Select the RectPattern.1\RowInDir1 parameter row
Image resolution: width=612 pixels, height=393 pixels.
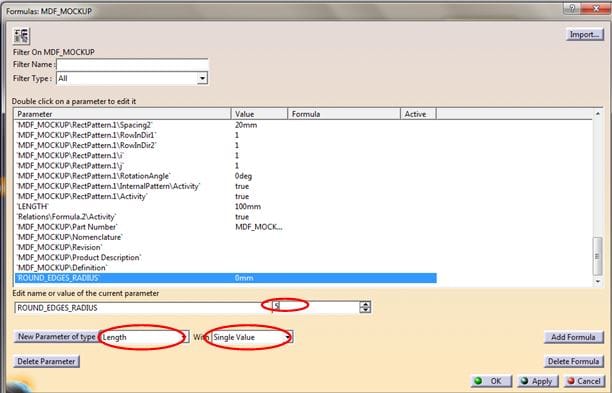[226, 135]
